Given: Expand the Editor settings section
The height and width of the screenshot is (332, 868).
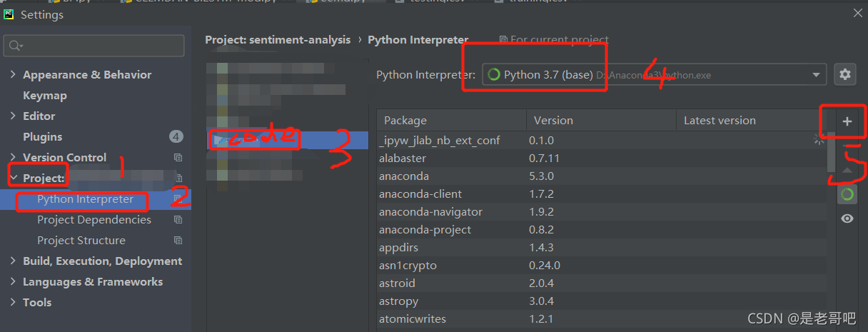Looking at the screenshot, I should 13,116.
